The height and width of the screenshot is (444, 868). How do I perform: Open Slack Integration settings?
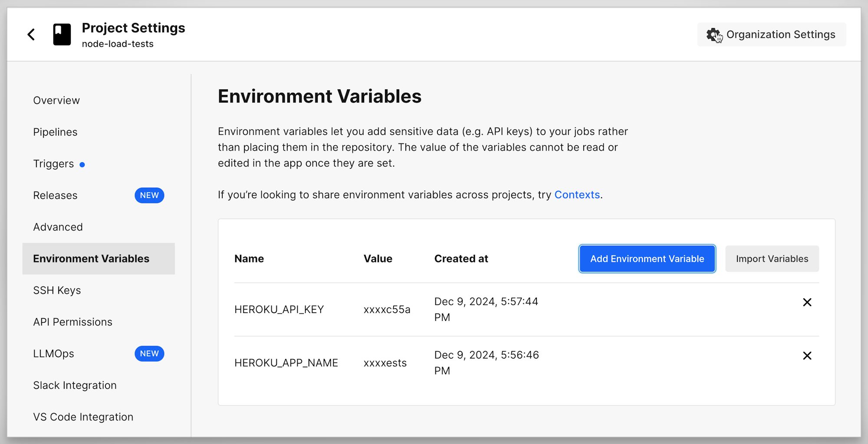pyautogui.click(x=75, y=385)
